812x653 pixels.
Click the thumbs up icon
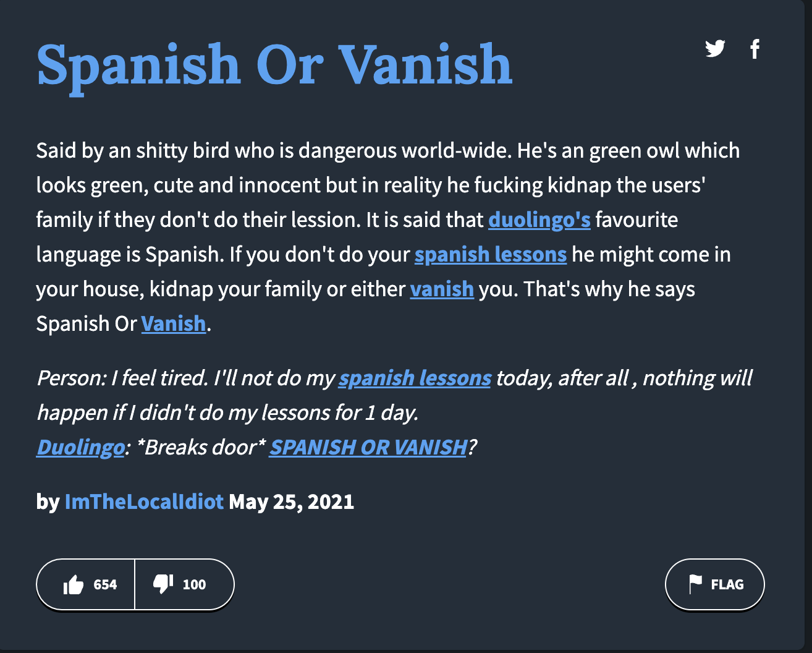point(74,584)
